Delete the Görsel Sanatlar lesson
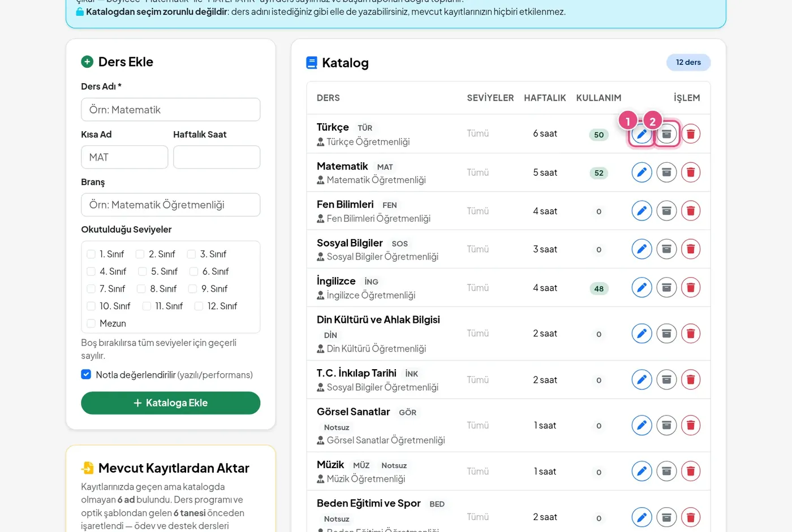The image size is (792, 532). point(691,425)
